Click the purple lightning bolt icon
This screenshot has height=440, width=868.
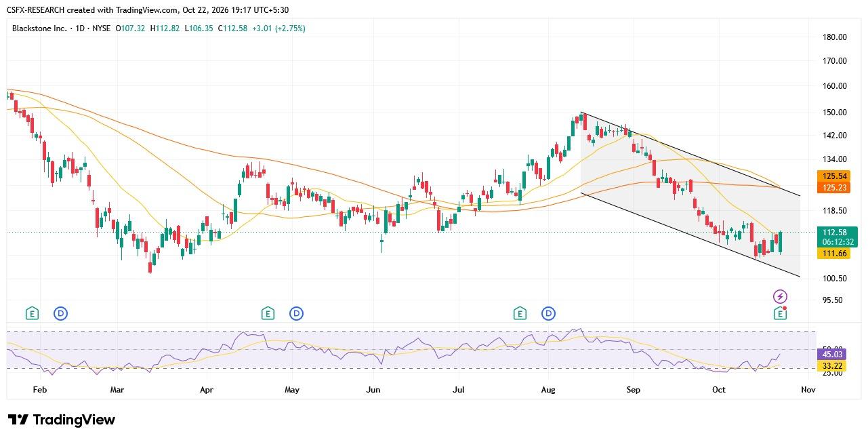coord(781,296)
